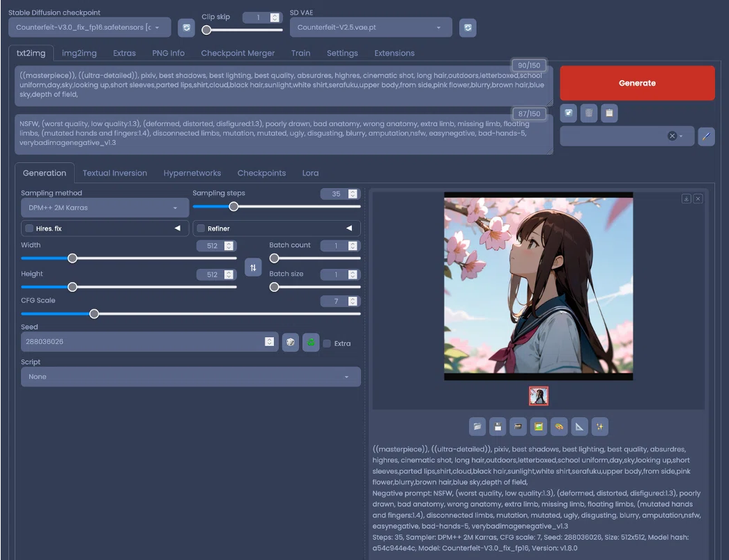Screen dimensions: 729x560
Task: Switch to the img2img tab
Action: tap(79, 53)
